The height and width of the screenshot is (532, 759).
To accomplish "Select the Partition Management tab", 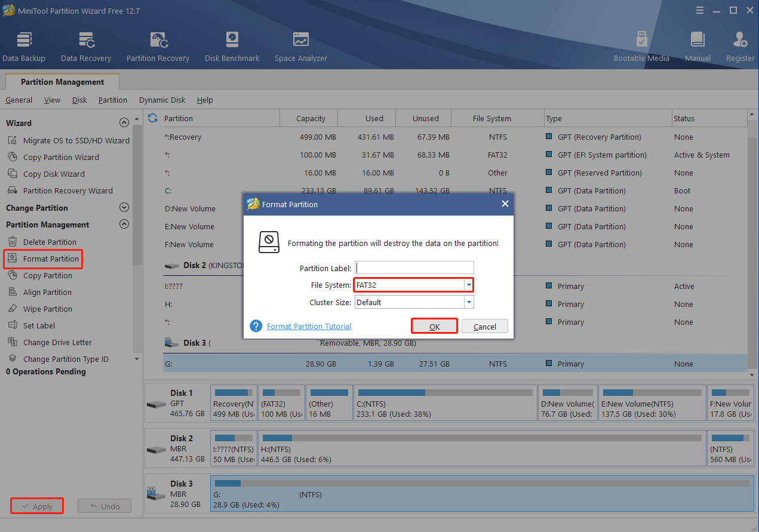I will [62, 82].
